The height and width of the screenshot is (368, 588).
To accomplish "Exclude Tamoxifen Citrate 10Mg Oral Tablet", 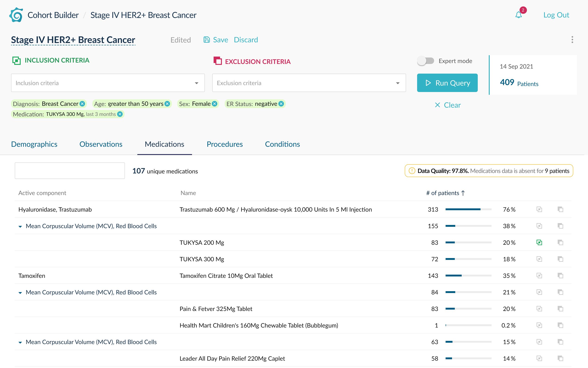I will pos(560,276).
